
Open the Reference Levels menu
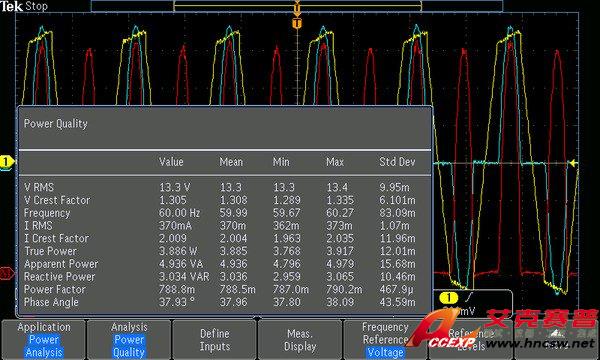click(x=471, y=340)
